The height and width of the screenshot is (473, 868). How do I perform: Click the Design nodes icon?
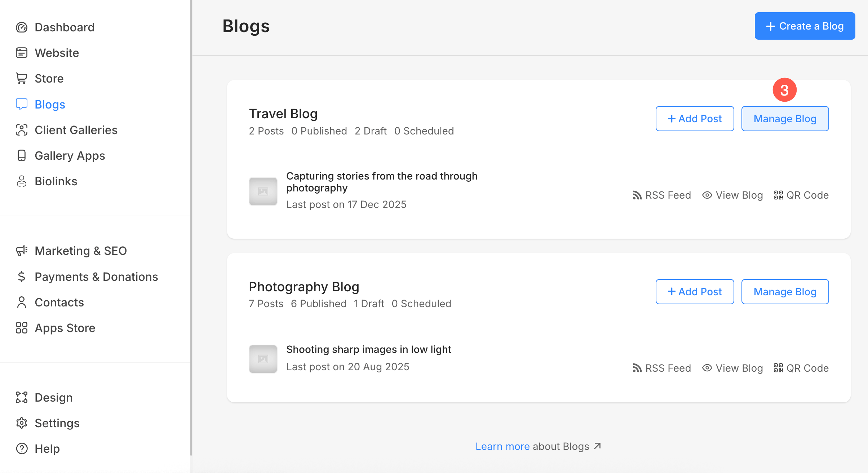pyautogui.click(x=22, y=398)
